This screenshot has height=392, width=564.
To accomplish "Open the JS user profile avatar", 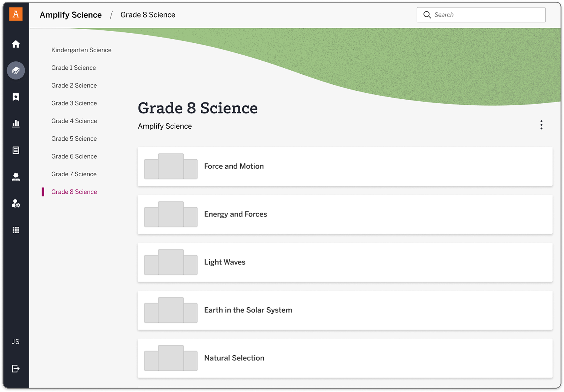I will 16,342.
